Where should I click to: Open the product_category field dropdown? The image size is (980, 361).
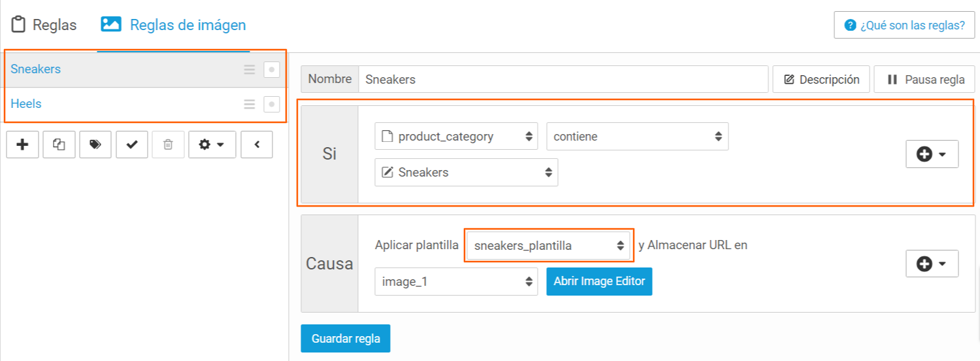(x=457, y=136)
